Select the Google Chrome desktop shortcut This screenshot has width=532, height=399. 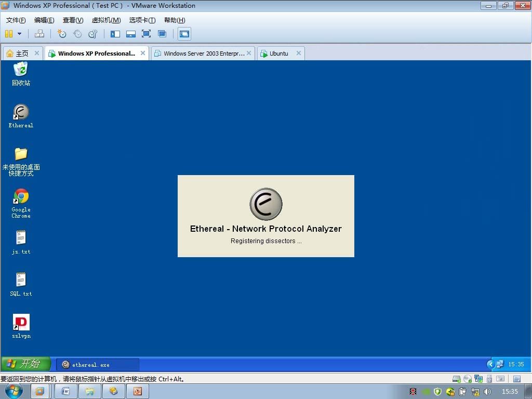(x=21, y=203)
